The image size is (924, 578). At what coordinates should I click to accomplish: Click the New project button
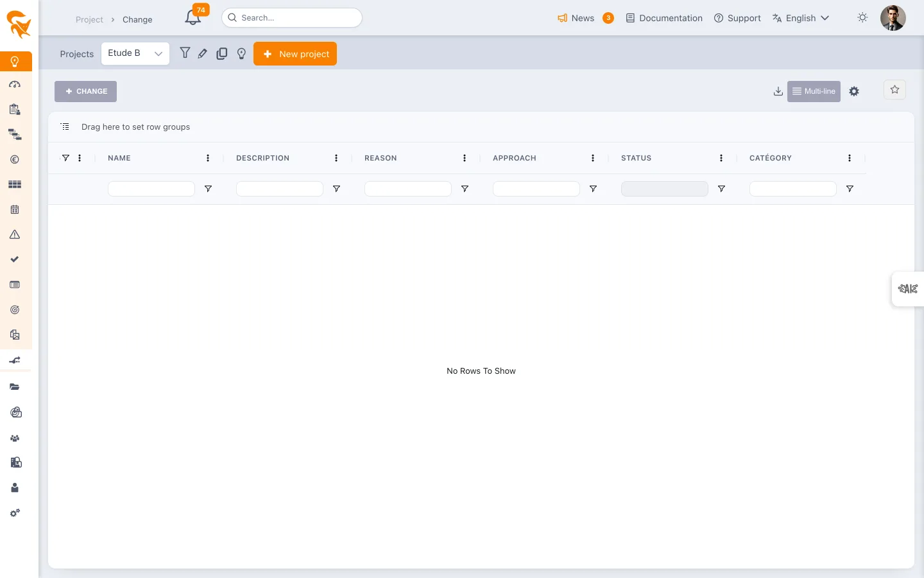click(x=295, y=54)
